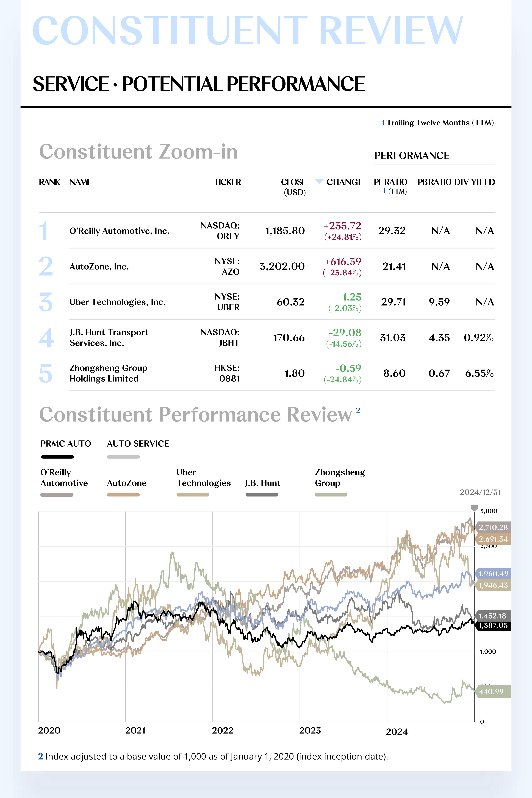Toggle the O'Reilly Automotive legend swatch
This screenshot has width=532, height=798.
(57, 495)
